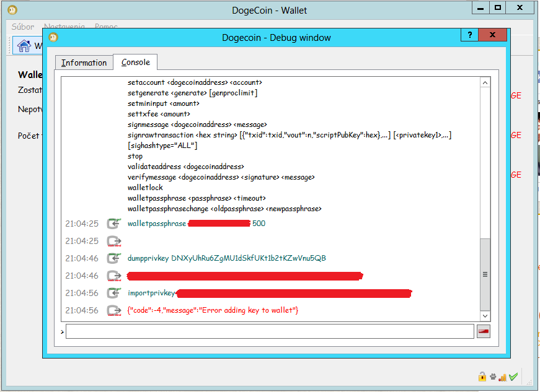This screenshot has height=392, width=540.
Task: Click the Dogecoin logo in Debug window title
Action: (53, 37)
